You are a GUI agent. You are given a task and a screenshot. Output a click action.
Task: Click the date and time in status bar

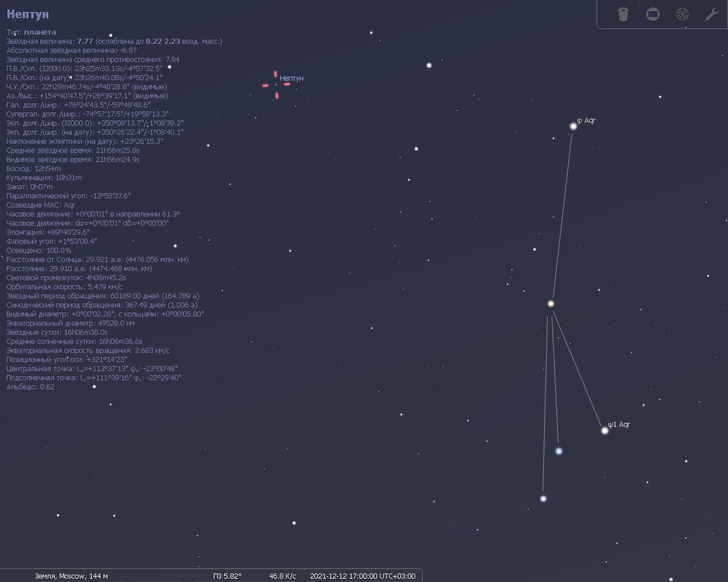coord(363,576)
